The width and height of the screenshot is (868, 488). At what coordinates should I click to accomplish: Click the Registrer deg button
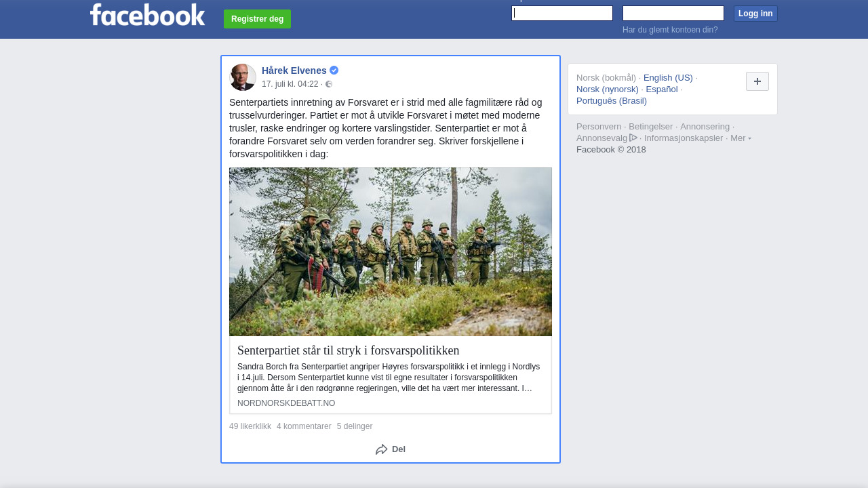click(257, 19)
